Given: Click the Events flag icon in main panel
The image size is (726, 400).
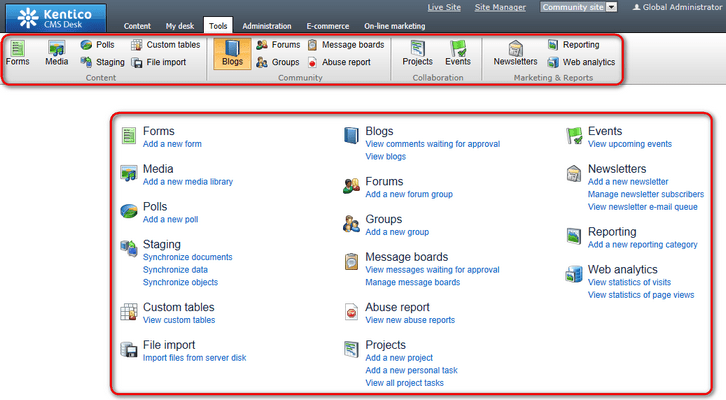Looking at the screenshot, I should tap(574, 136).
